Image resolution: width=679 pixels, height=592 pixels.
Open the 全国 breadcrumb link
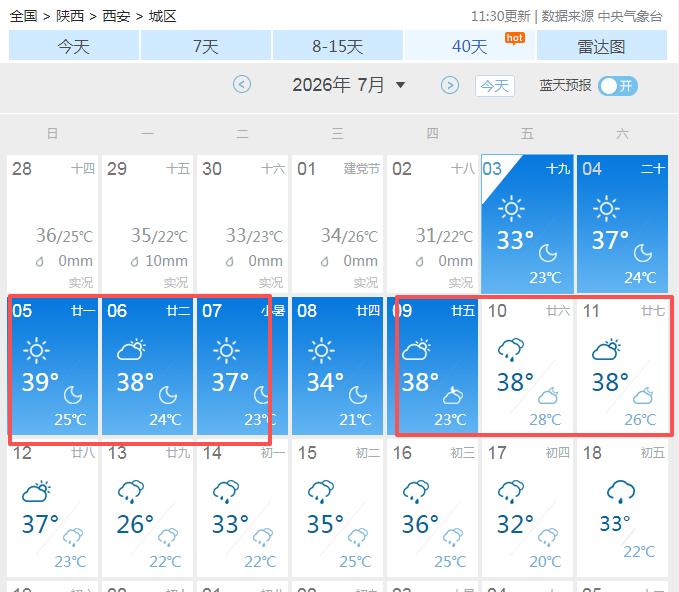(23, 16)
